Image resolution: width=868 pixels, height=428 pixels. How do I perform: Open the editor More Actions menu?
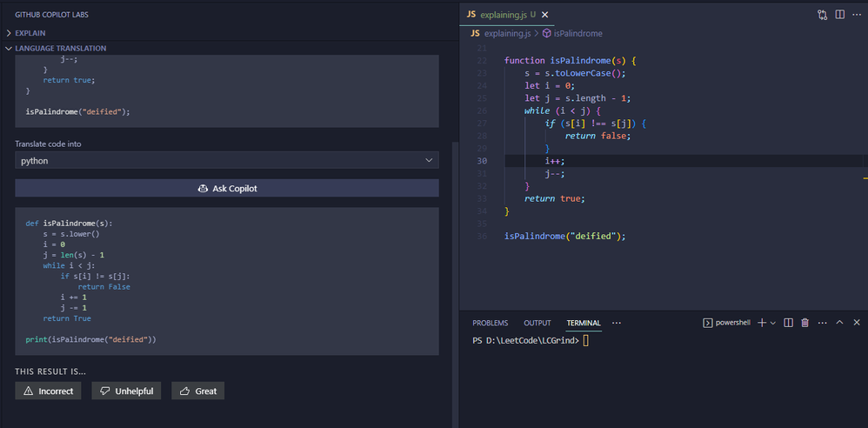(x=857, y=15)
